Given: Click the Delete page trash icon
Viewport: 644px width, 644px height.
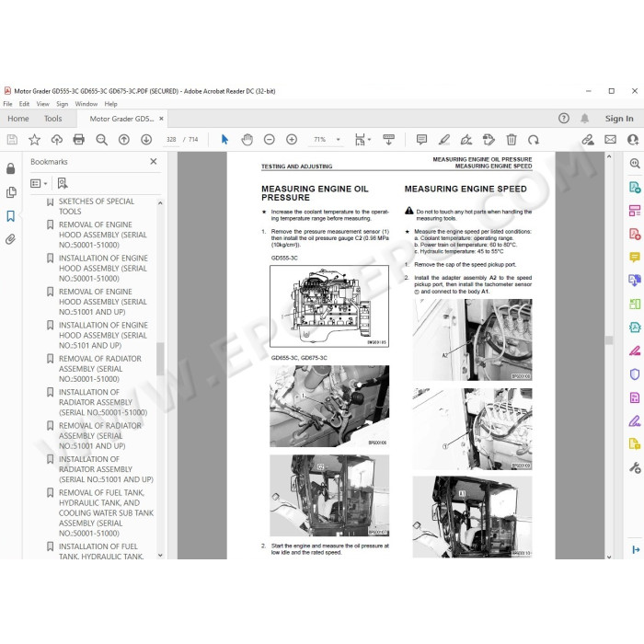Looking at the screenshot, I should pyautogui.click(x=512, y=140).
